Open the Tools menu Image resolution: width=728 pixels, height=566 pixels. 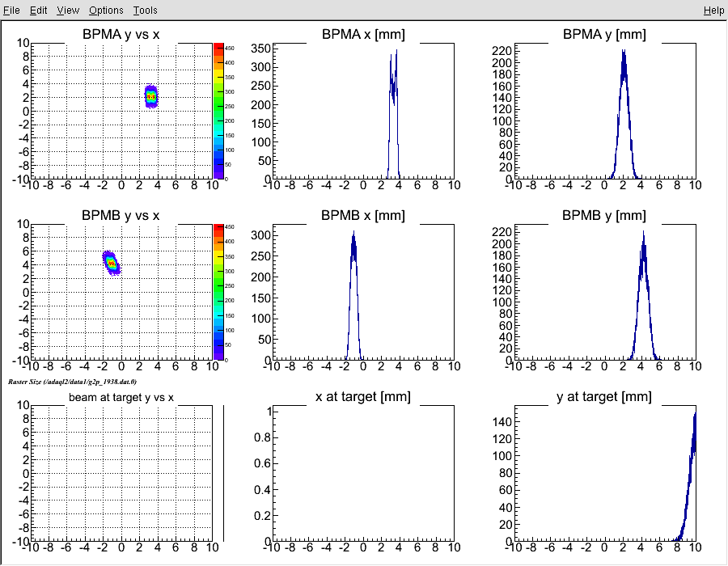(145, 11)
